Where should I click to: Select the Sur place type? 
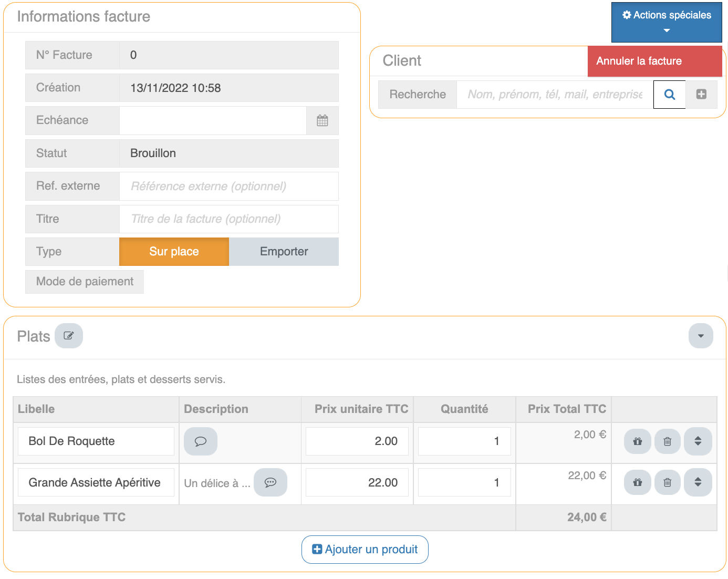pos(174,252)
